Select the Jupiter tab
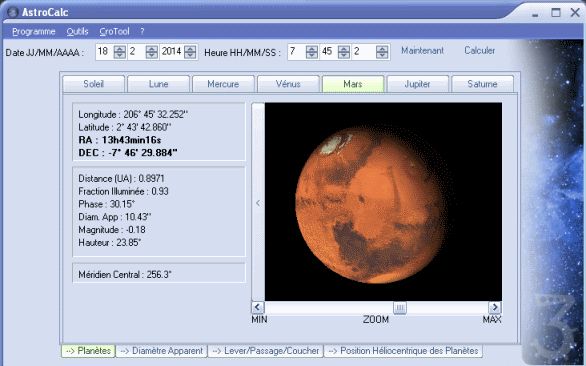The image size is (586, 366). click(x=417, y=84)
